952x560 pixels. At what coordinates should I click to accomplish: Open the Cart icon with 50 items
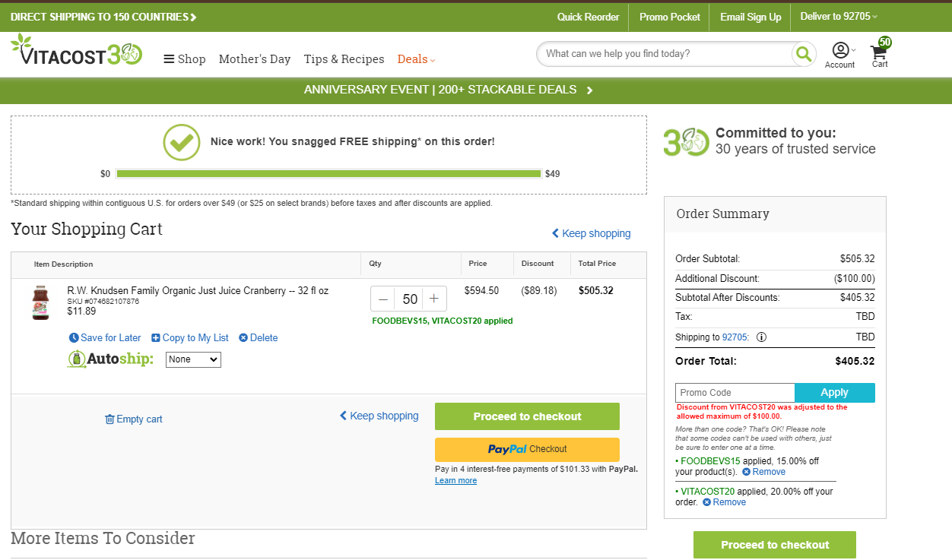coord(880,53)
